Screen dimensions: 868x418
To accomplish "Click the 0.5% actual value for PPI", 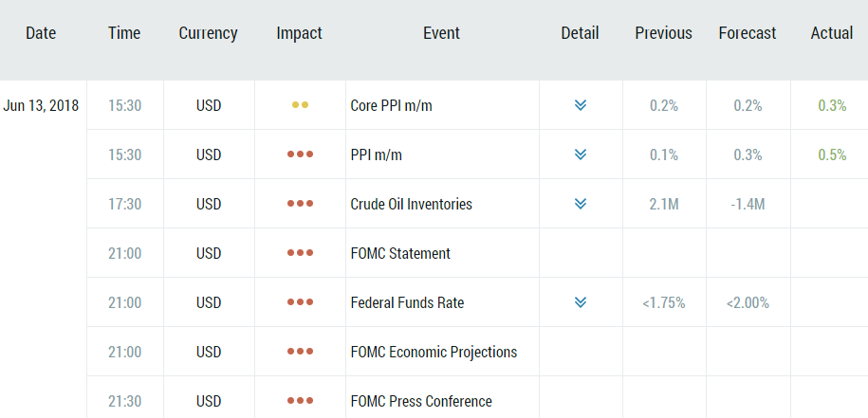I will click(x=832, y=154).
